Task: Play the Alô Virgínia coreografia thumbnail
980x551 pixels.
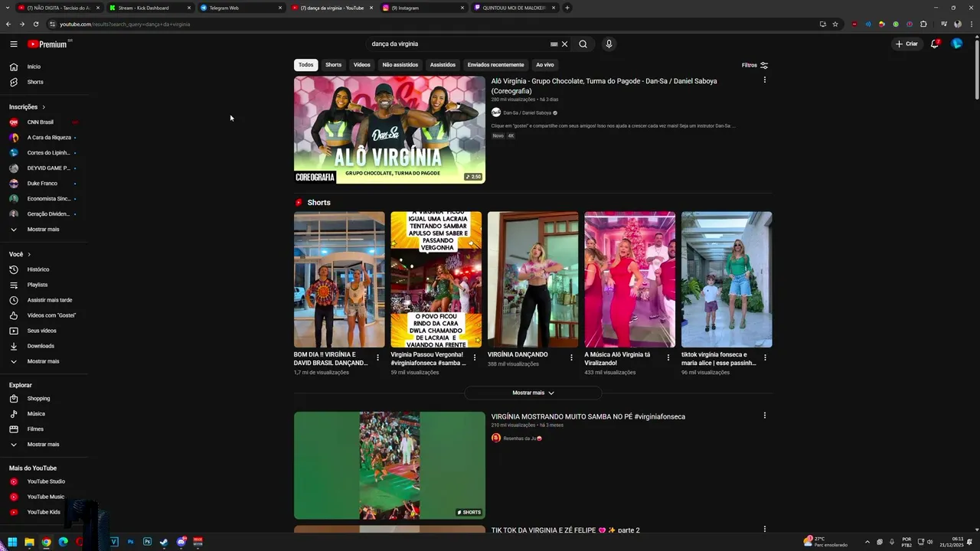Action: tap(390, 130)
